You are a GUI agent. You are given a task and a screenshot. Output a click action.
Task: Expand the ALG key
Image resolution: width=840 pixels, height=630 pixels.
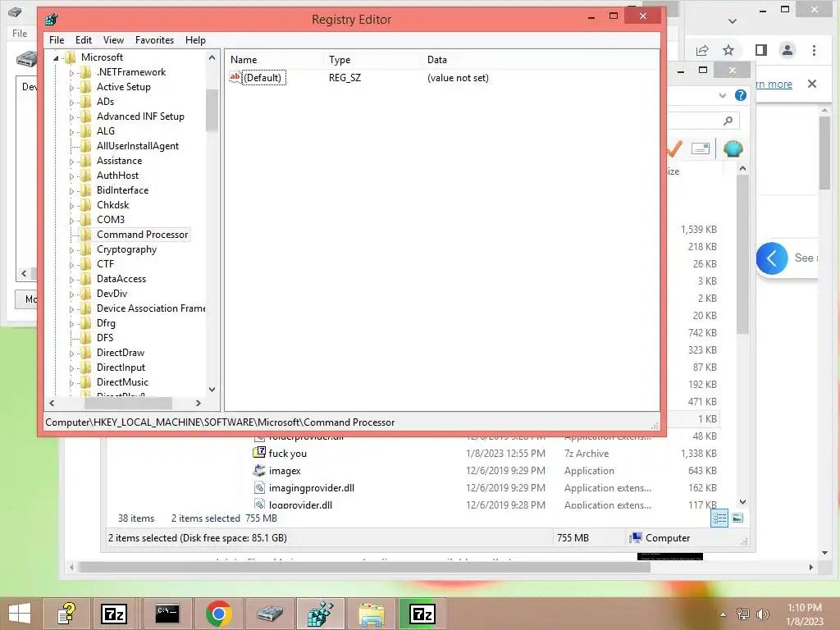(x=71, y=132)
